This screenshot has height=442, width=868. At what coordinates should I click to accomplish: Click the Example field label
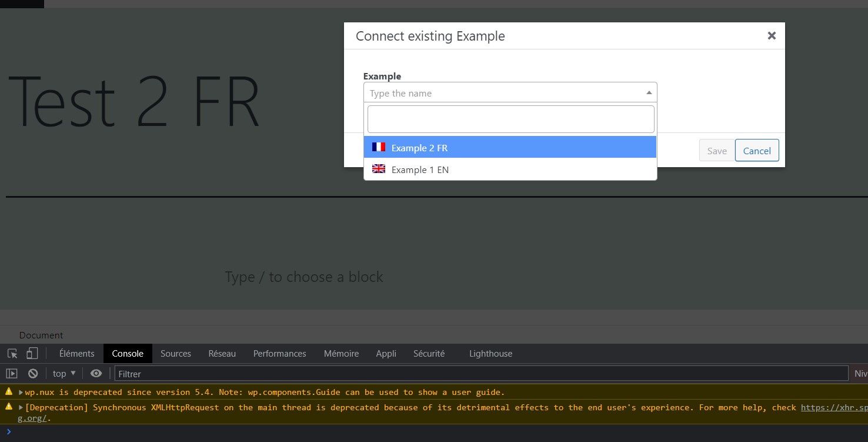[x=382, y=76]
